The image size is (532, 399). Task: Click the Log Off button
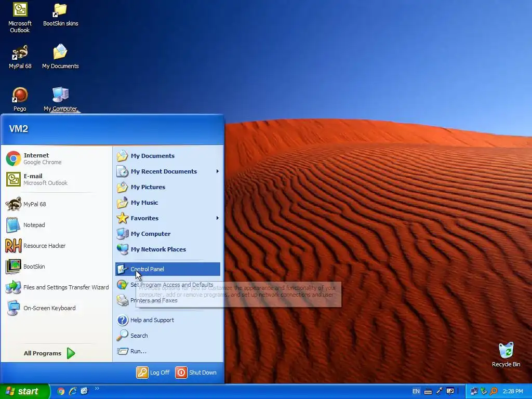153,372
